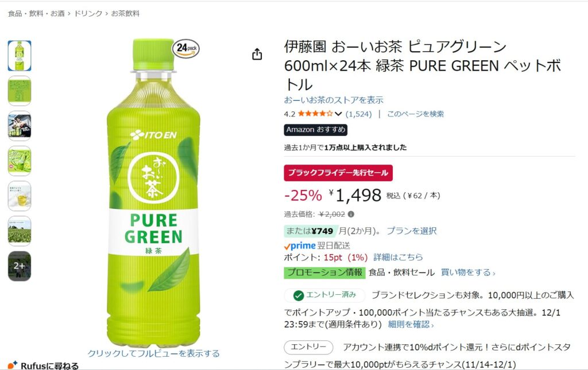588x370 pixels.
Task: Open the 1,524 reviews count link
Action: pos(358,114)
